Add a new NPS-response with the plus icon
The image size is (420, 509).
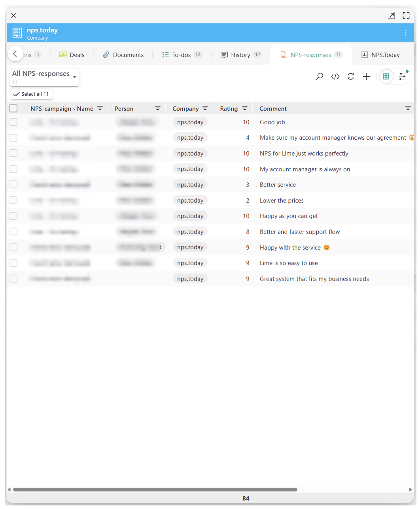pyautogui.click(x=366, y=76)
